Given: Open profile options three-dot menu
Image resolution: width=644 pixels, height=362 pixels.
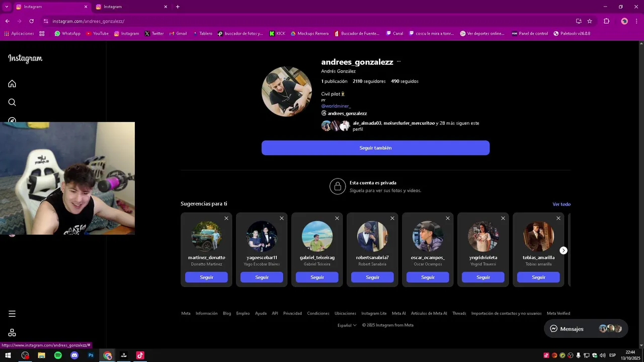Looking at the screenshot, I should pyautogui.click(x=398, y=61).
